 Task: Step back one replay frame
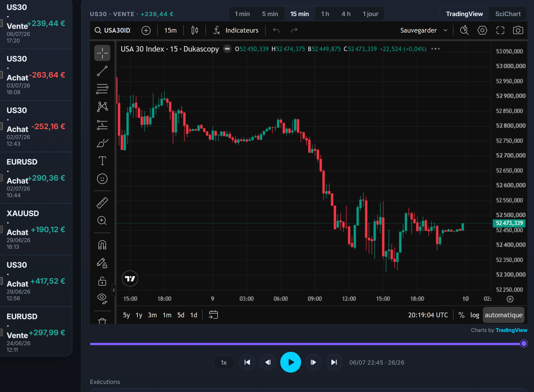(x=268, y=362)
